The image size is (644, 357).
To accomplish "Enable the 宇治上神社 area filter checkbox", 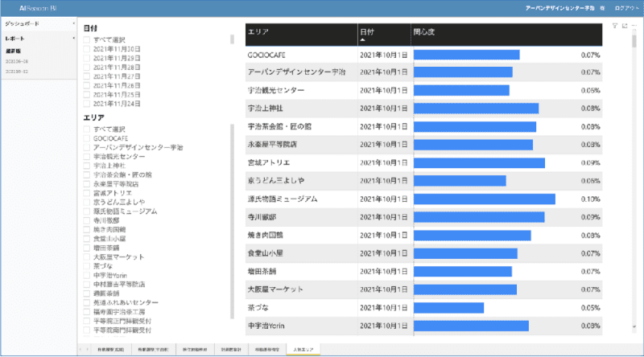I will tap(87, 165).
